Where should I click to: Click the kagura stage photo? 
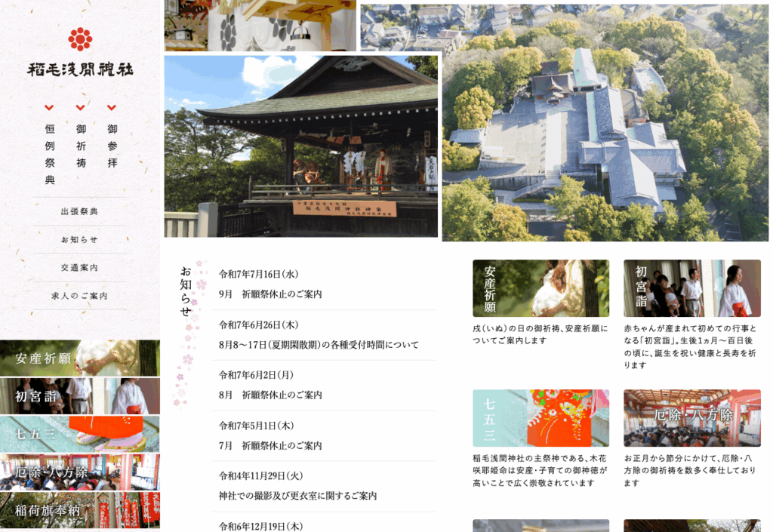click(x=300, y=146)
